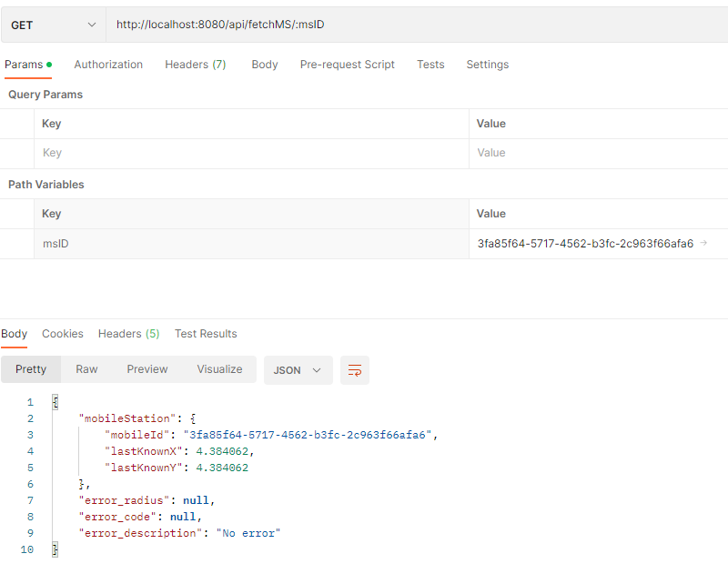Switch response view to Preview

(147, 369)
